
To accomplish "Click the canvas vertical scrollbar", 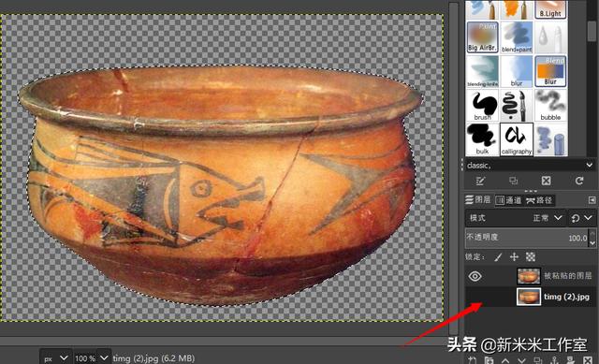I will (x=453, y=168).
